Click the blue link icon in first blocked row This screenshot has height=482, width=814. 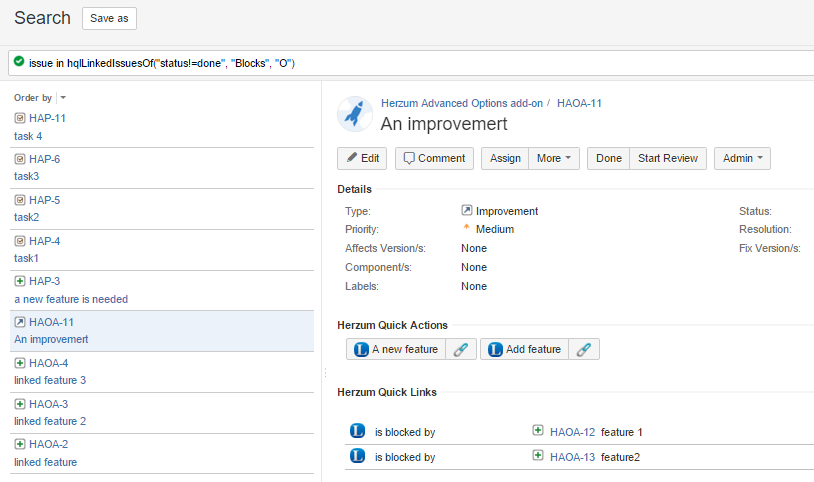[357, 431]
